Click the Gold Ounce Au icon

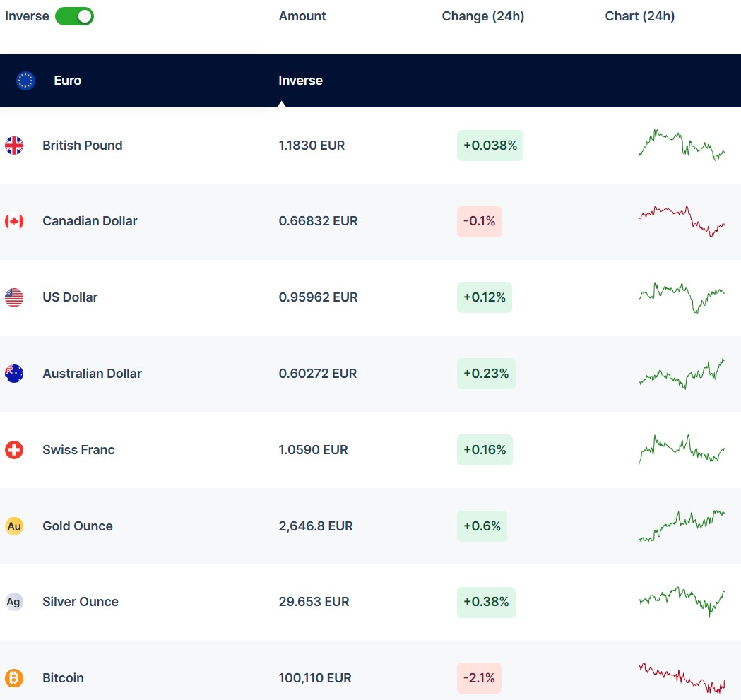[14, 526]
